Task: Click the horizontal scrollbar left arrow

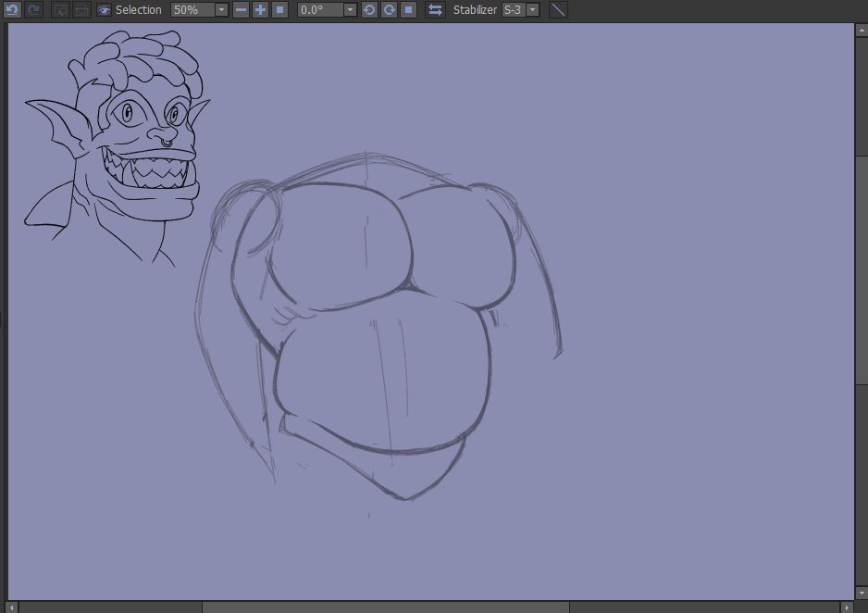Action: (x=12, y=607)
